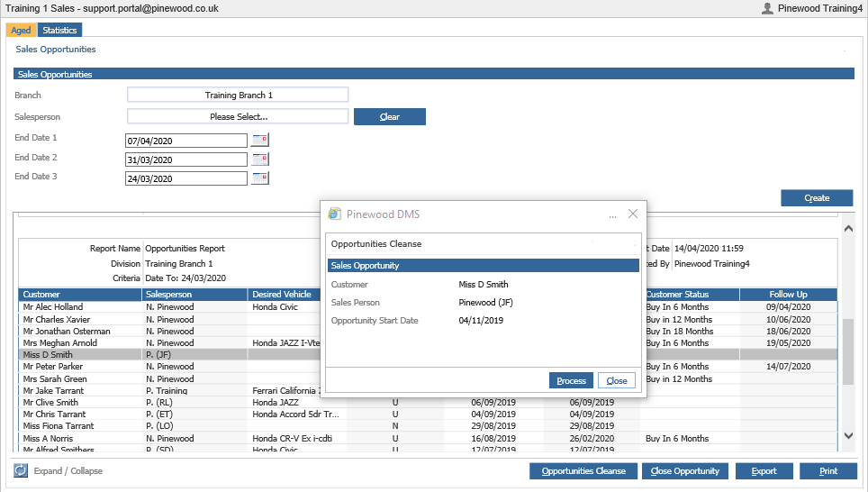Open the End Date 2 calendar picker

pos(260,159)
